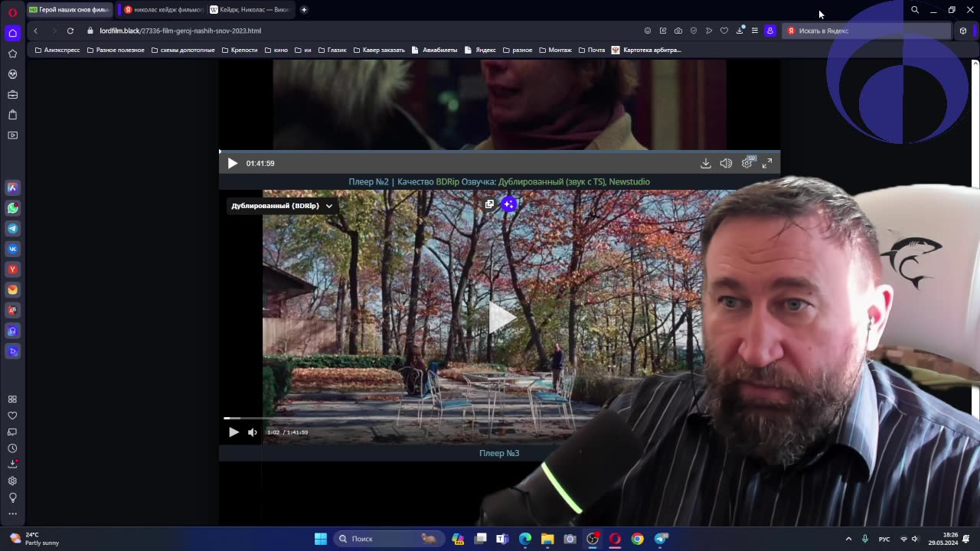This screenshot has height=551, width=980.
Task: Play player two bottom play button
Action: [234, 432]
